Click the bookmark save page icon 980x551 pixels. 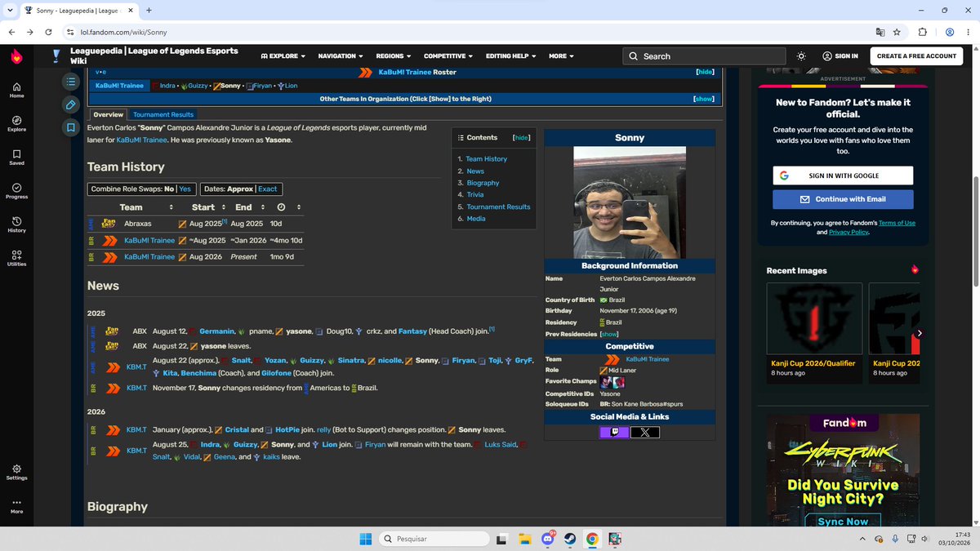coord(71,127)
